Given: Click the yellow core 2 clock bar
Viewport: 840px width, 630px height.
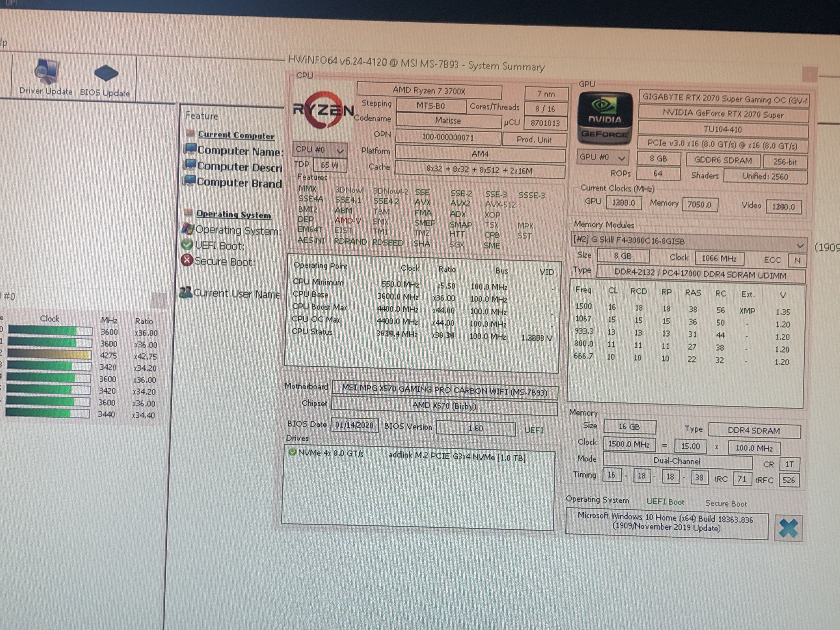Looking at the screenshot, I should 49,355.
